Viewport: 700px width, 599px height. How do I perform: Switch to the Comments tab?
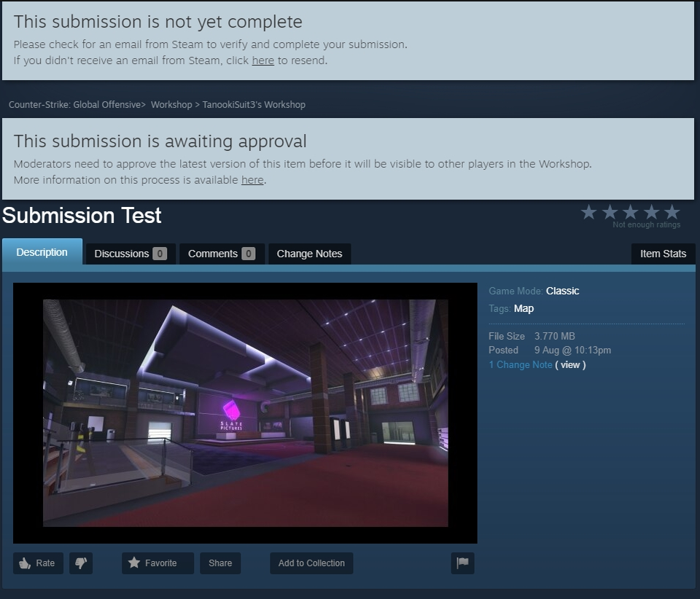point(222,254)
